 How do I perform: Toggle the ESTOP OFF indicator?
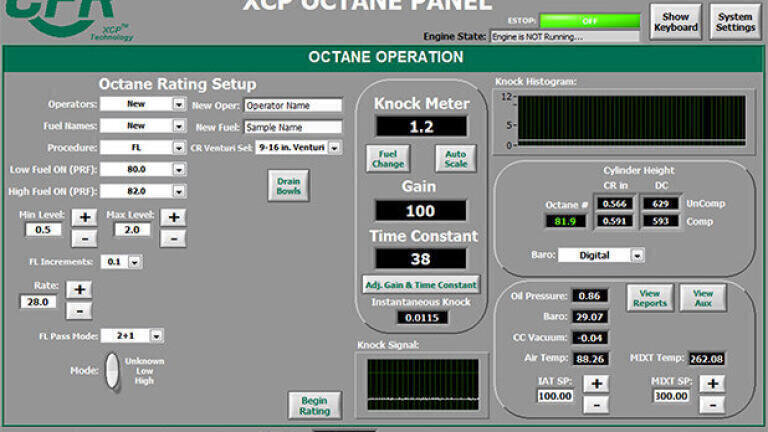[x=590, y=21]
